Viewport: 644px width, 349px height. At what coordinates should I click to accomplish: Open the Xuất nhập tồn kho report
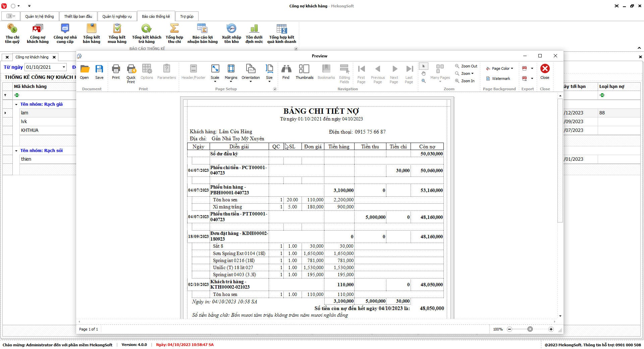(231, 34)
